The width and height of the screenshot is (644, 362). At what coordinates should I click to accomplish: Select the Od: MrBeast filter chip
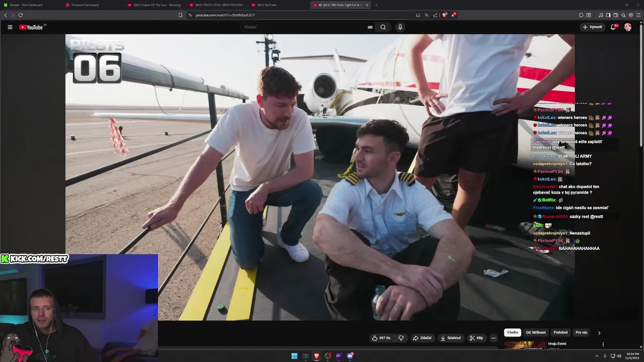(x=536, y=332)
